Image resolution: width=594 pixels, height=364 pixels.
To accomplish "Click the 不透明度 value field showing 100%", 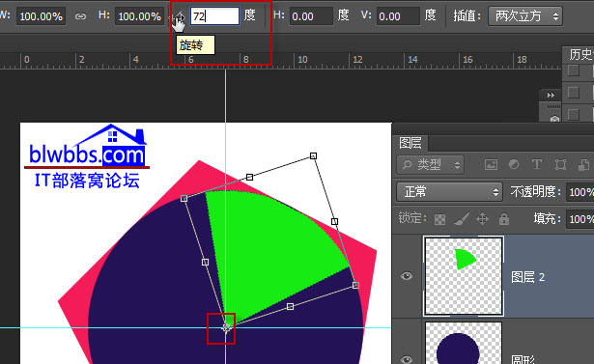I will (x=580, y=192).
